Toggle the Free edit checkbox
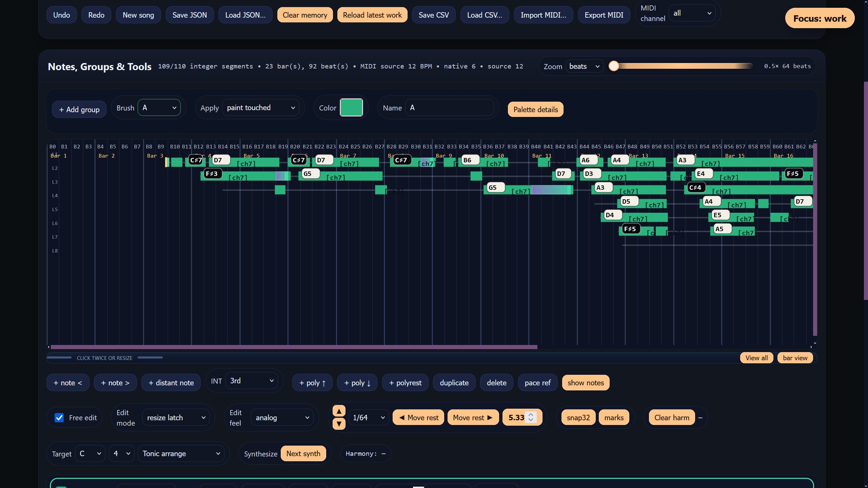The image size is (868, 488). 59,418
